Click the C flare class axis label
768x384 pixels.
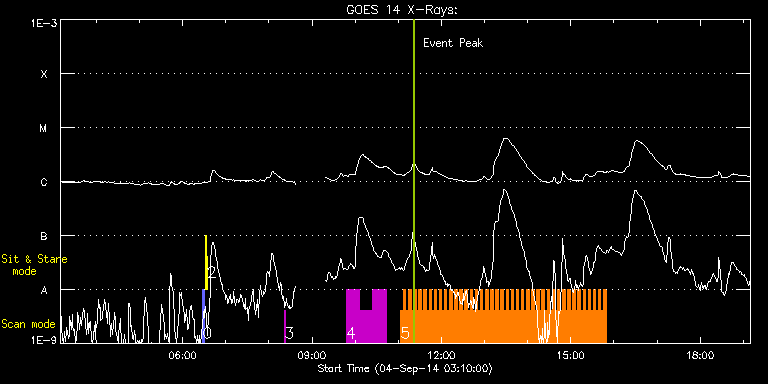pyautogui.click(x=44, y=182)
